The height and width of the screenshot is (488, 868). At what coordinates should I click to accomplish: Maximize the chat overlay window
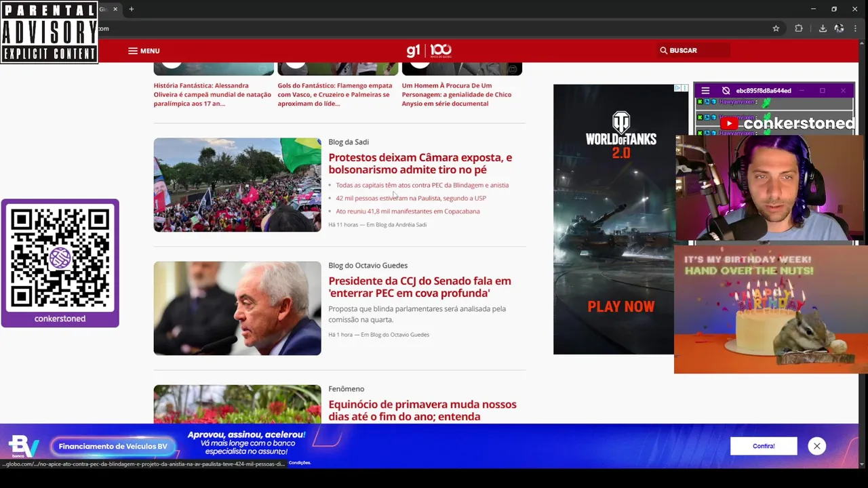click(822, 90)
